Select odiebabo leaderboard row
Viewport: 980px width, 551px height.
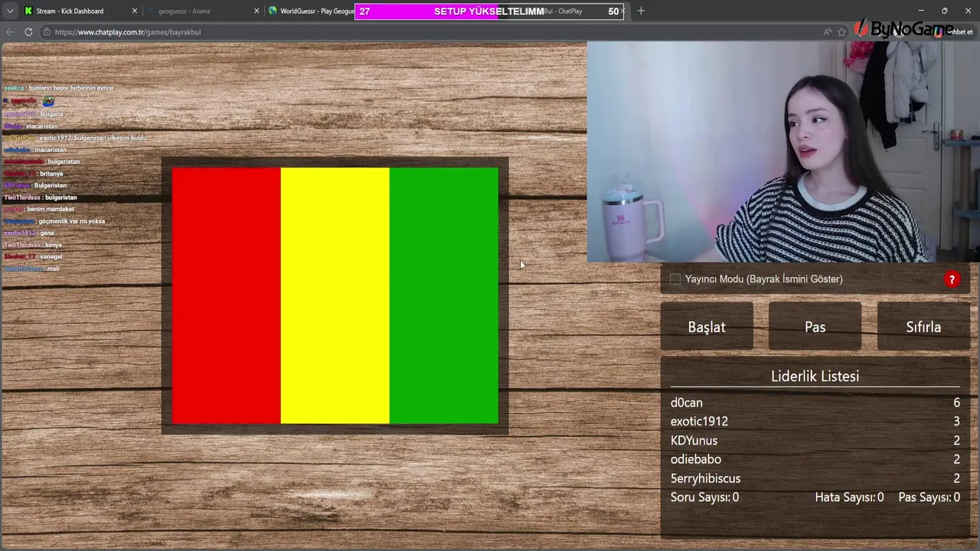(x=815, y=459)
